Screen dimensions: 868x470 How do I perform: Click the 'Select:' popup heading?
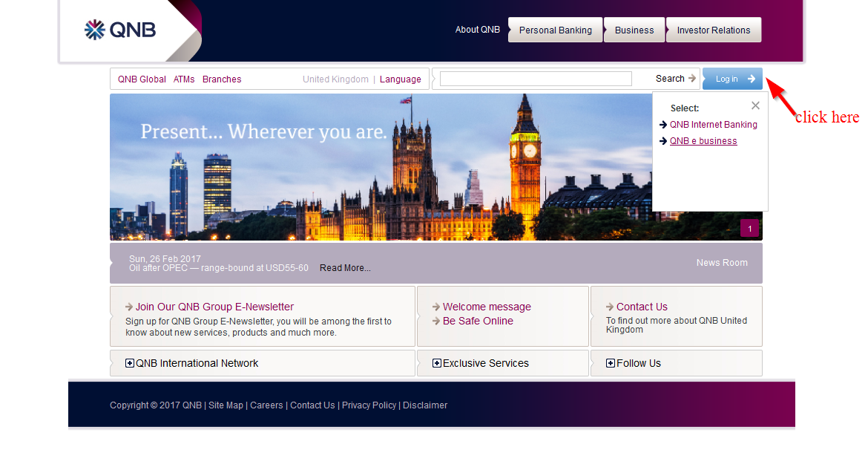point(685,108)
